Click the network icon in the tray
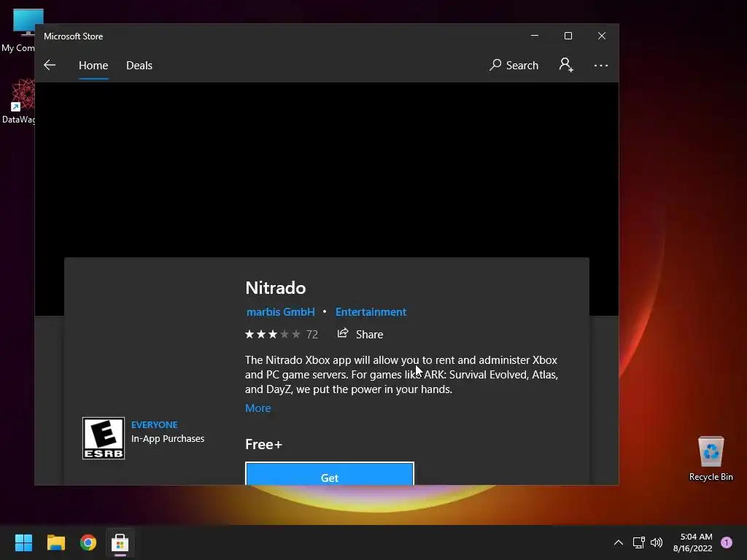 tap(638, 542)
